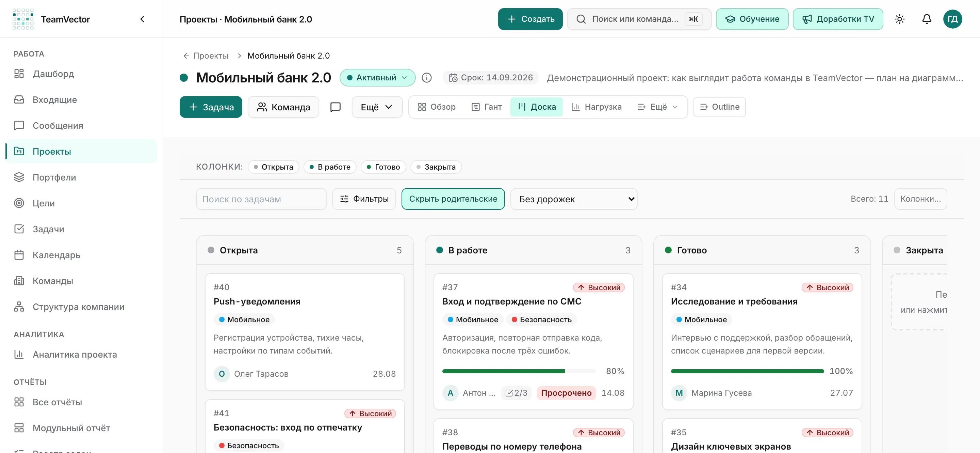This screenshot has width=980, height=453.
Task: Open the Фильтры button
Action: 364,199
